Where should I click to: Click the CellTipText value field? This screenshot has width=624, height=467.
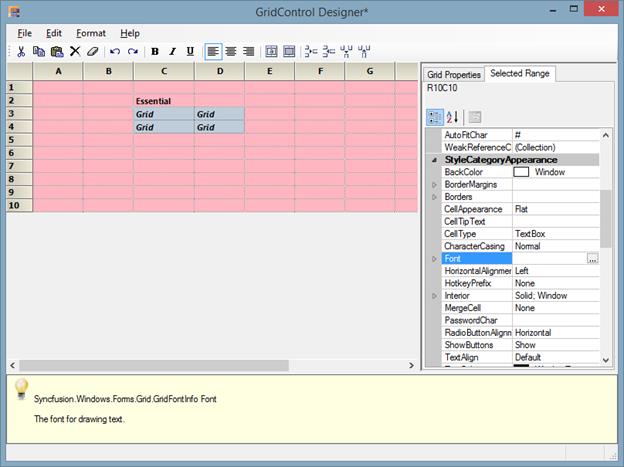(x=556, y=222)
